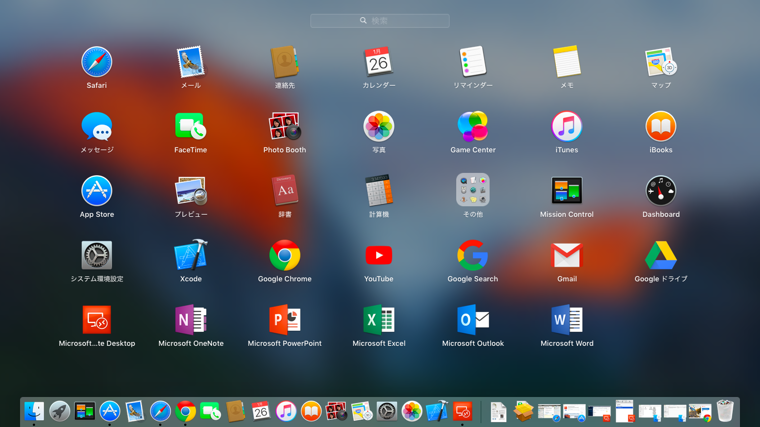
Task: Open App Store from the Dock
Action: pos(110,411)
